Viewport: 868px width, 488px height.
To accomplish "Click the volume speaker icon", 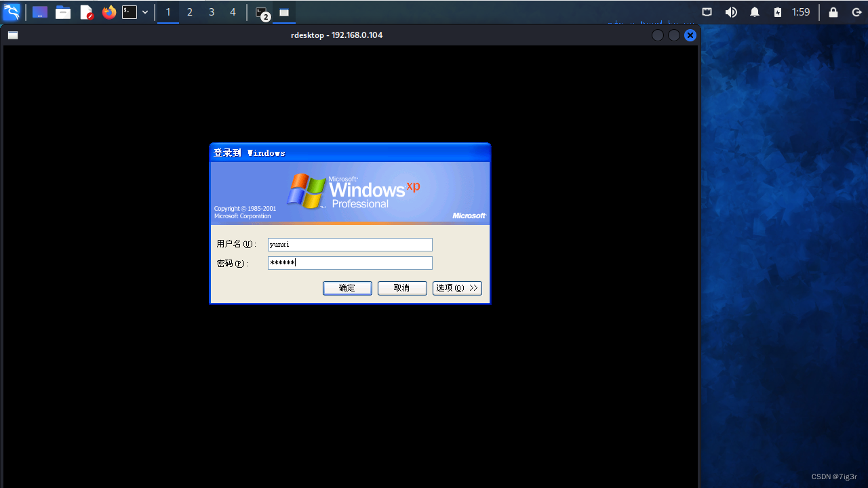I will point(731,12).
